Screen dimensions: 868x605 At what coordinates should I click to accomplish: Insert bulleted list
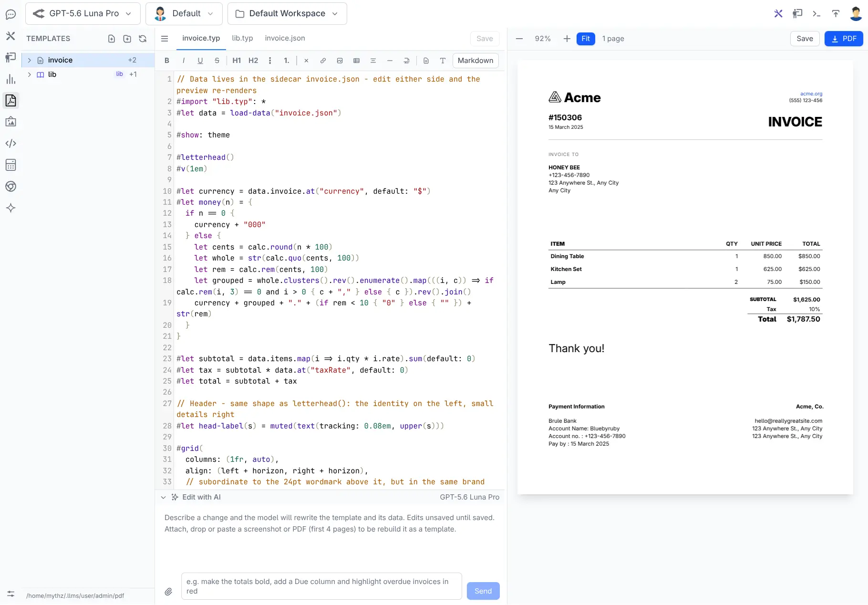(270, 61)
